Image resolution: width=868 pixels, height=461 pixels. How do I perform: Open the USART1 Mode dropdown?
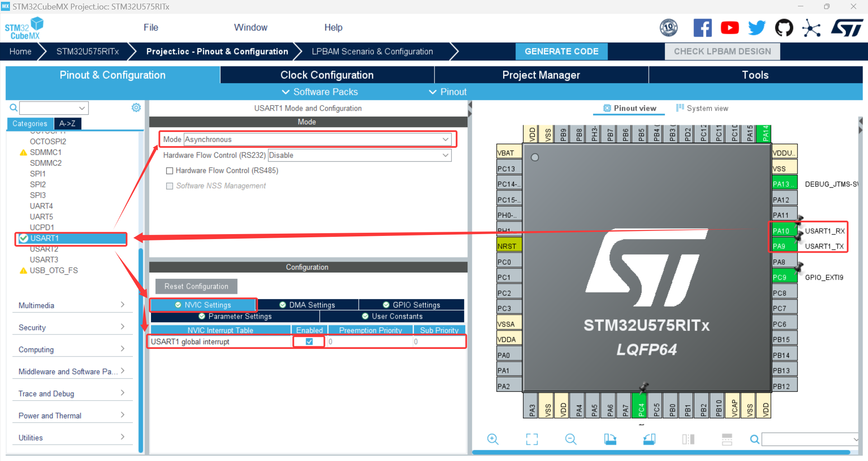click(317, 139)
